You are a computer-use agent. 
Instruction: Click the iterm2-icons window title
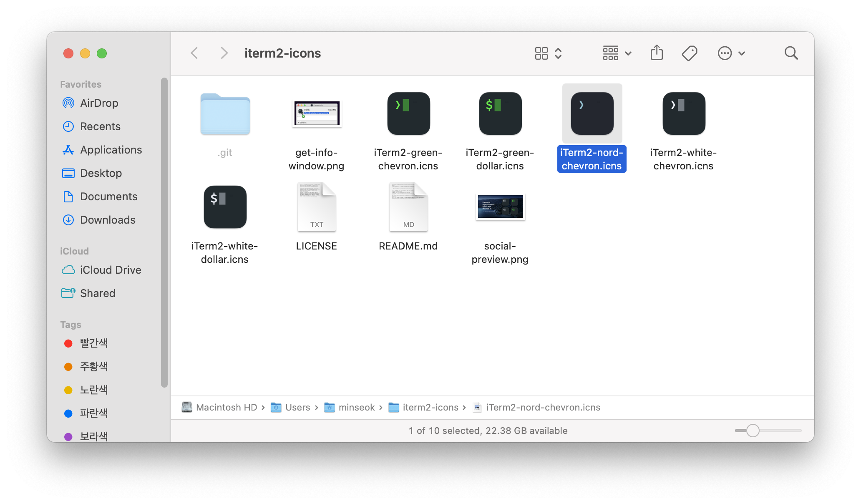[x=282, y=53]
